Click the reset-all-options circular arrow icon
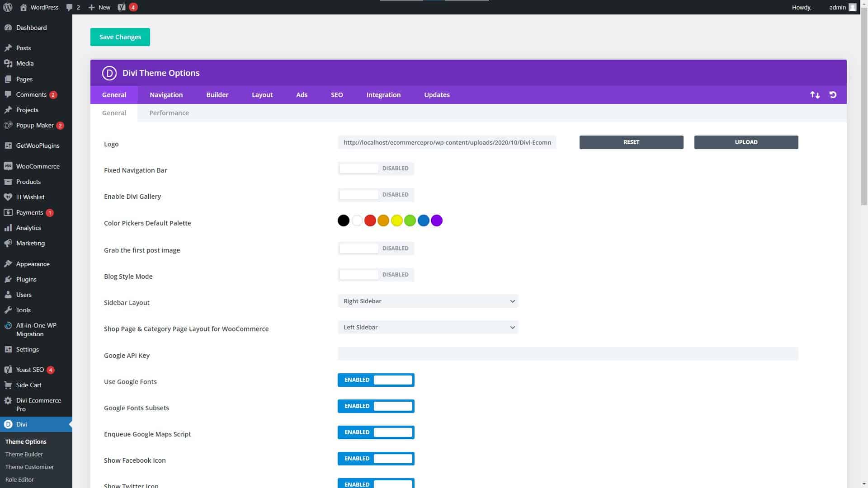 (833, 95)
